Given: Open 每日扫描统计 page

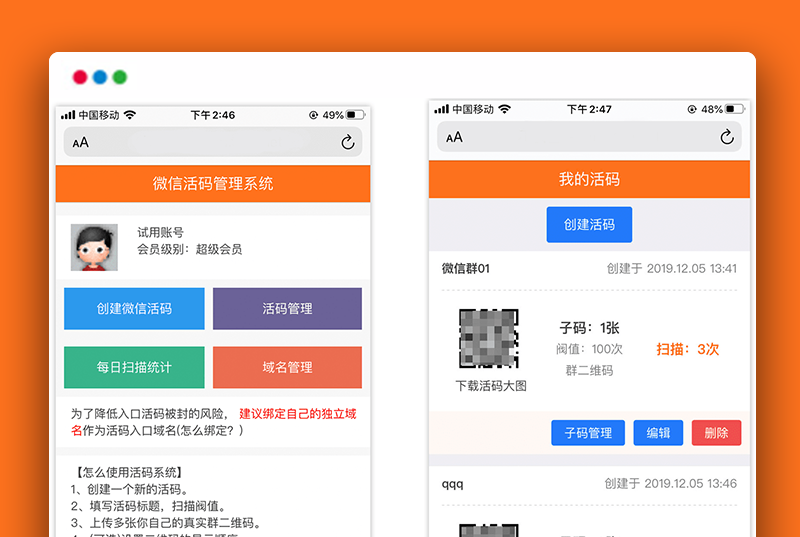Looking at the screenshot, I should tap(134, 367).
